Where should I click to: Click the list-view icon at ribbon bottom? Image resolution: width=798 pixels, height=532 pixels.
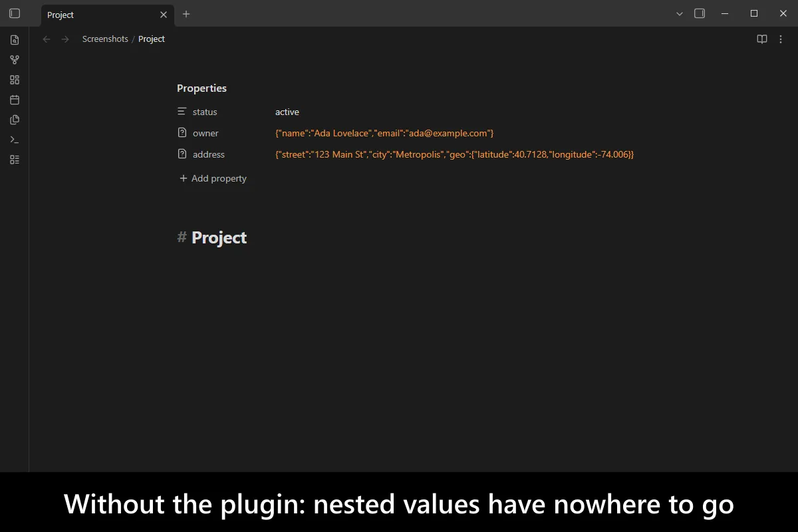pos(15,160)
